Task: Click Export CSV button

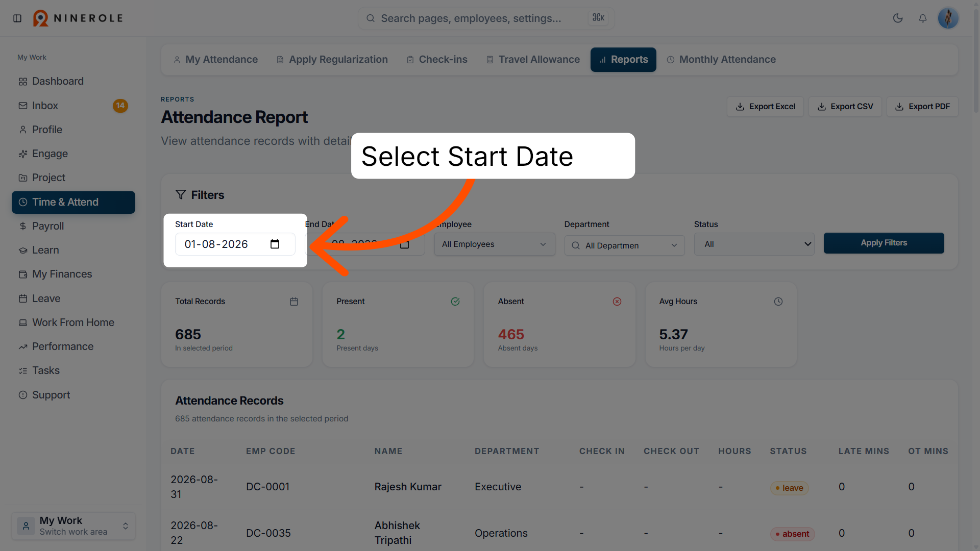Action: (x=845, y=107)
